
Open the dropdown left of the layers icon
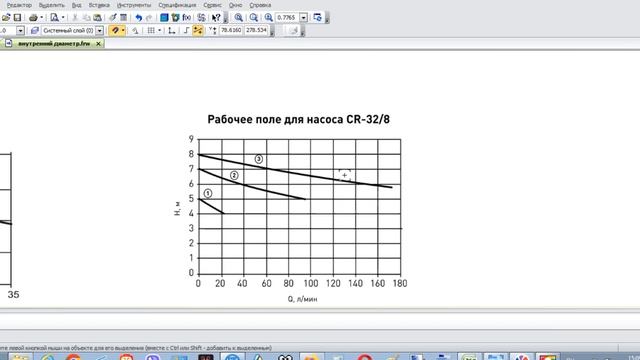20,31
